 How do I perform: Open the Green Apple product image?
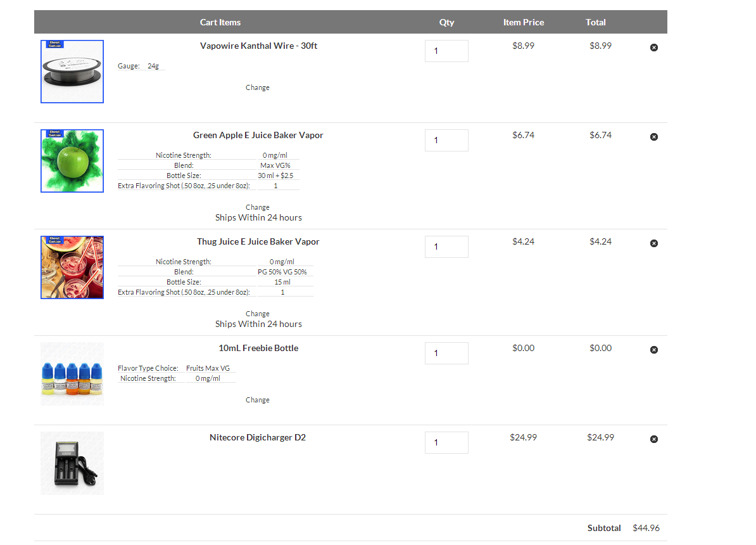[x=72, y=161]
